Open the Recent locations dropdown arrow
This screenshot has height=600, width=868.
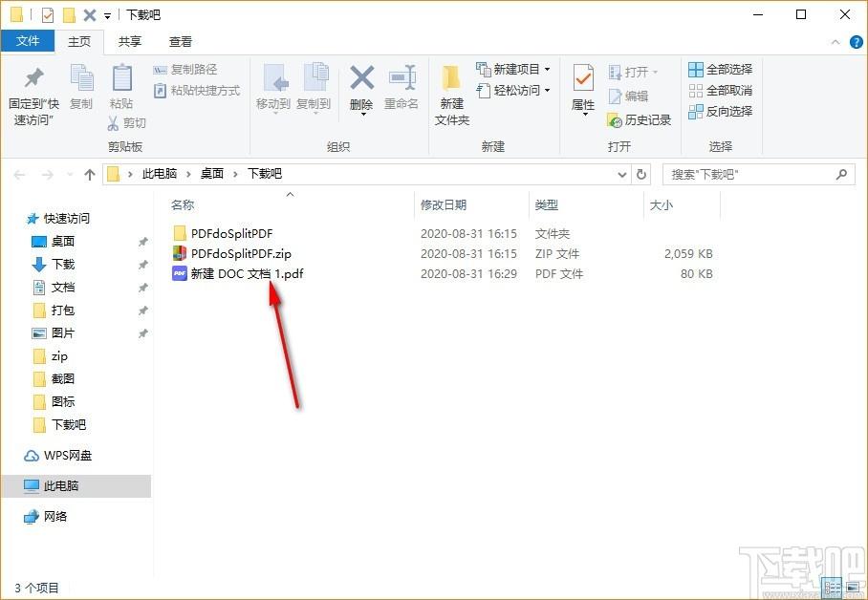click(x=70, y=175)
